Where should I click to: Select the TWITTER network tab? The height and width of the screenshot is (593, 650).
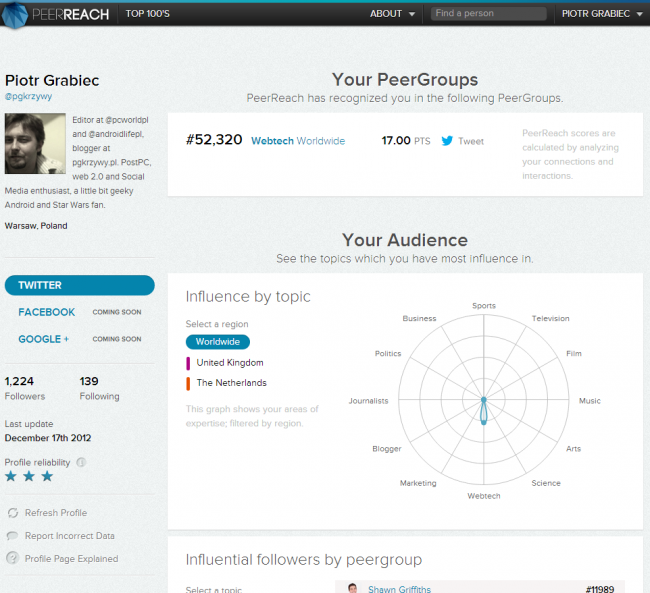80,285
